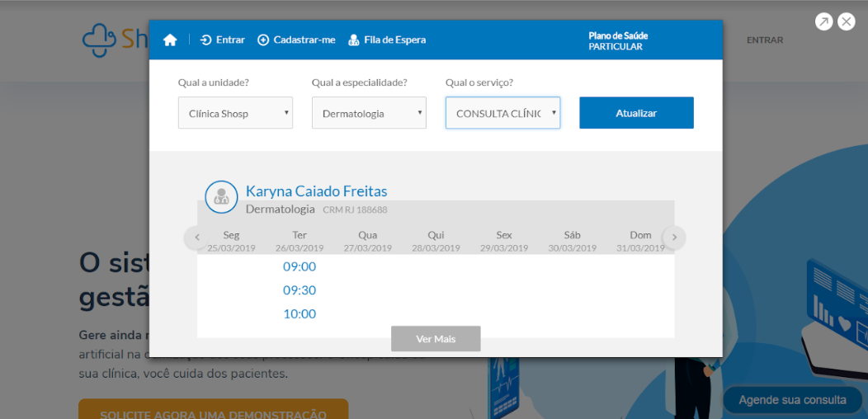Go to previous week with left arrow
Image resolution: width=868 pixels, height=419 pixels.
197,238
